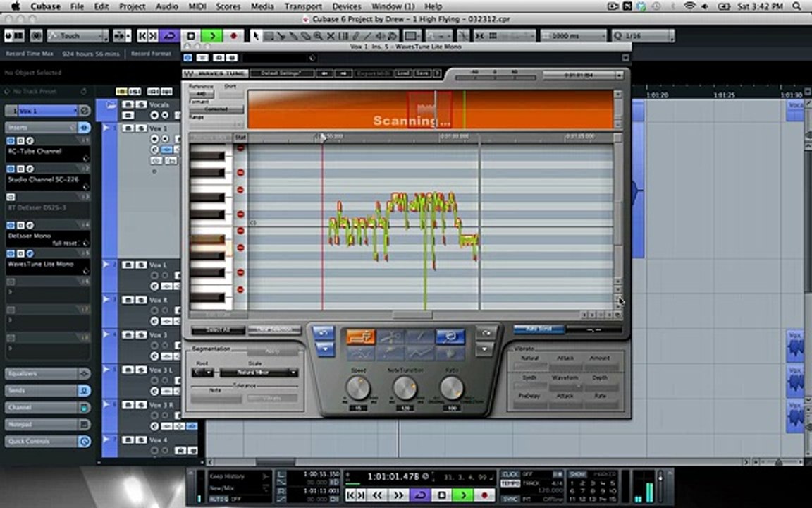Click the next preset right arrow
The height and width of the screenshot is (508, 812).
[x=343, y=73]
